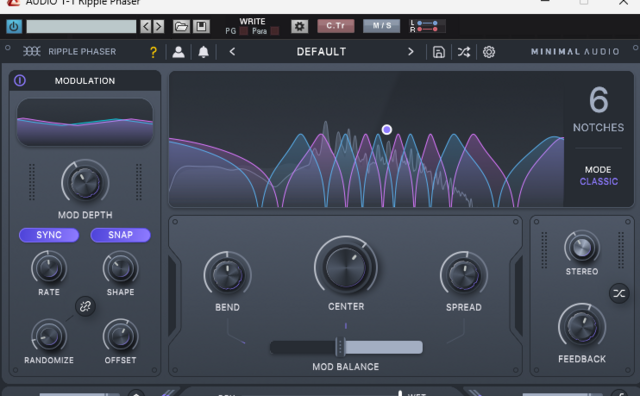Click the M/S button
This screenshot has height=396, width=640.
(x=382, y=26)
